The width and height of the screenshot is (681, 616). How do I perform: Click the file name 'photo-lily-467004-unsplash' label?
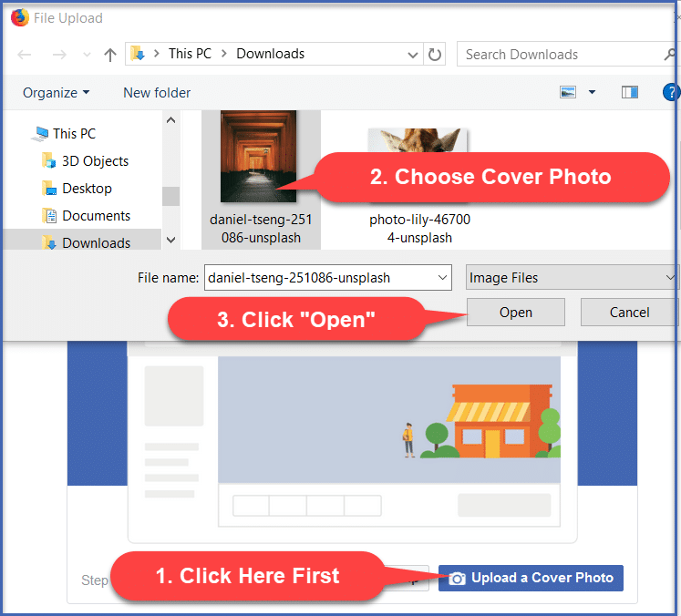(419, 229)
